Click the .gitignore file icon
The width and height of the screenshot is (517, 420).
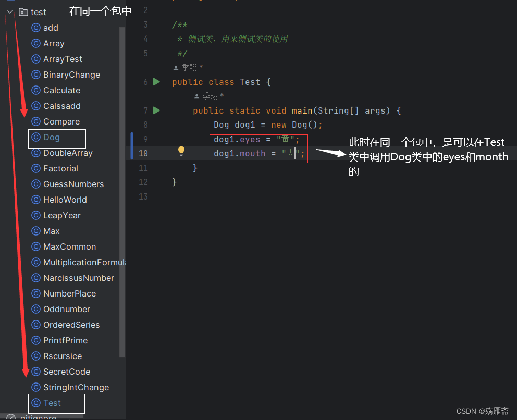[11, 417]
